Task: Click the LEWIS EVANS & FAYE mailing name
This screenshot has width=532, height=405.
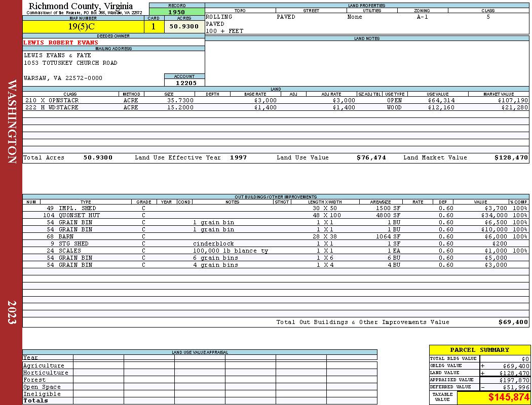Action: coord(57,55)
